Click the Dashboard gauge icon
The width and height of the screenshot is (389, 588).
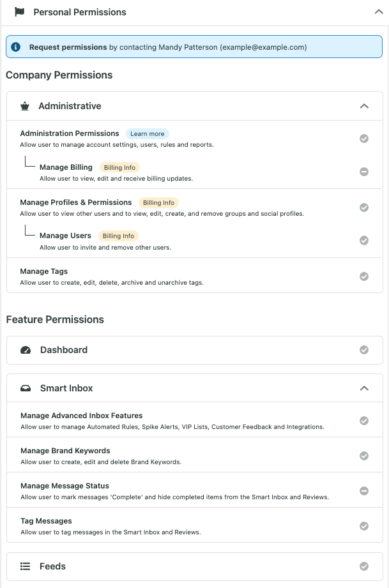[x=26, y=350]
